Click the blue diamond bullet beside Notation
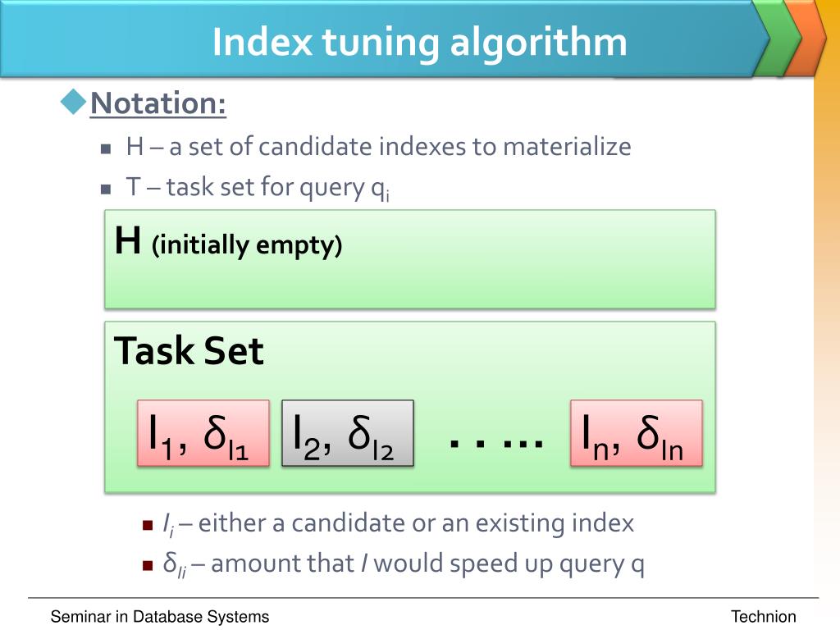Screen dimensions: 840x630 73,102
